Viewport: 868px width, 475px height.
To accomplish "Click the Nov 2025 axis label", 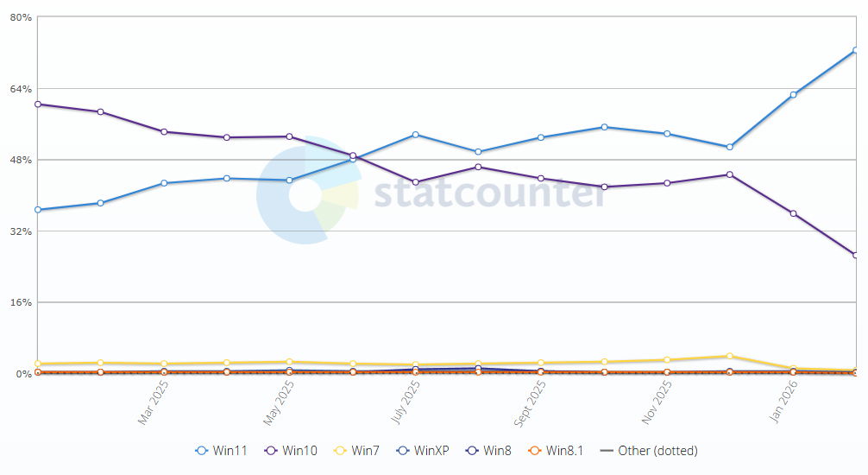I will (x=656, y=404).
